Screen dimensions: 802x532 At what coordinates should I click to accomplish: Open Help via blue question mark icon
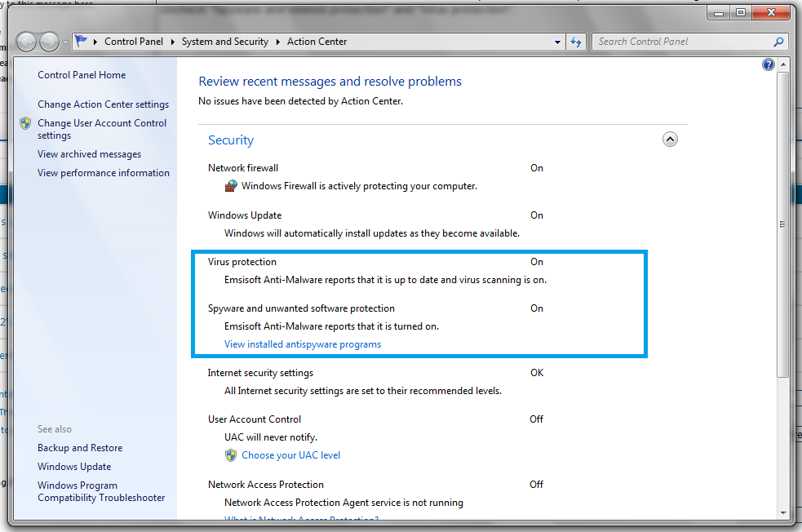click(769, 64)
